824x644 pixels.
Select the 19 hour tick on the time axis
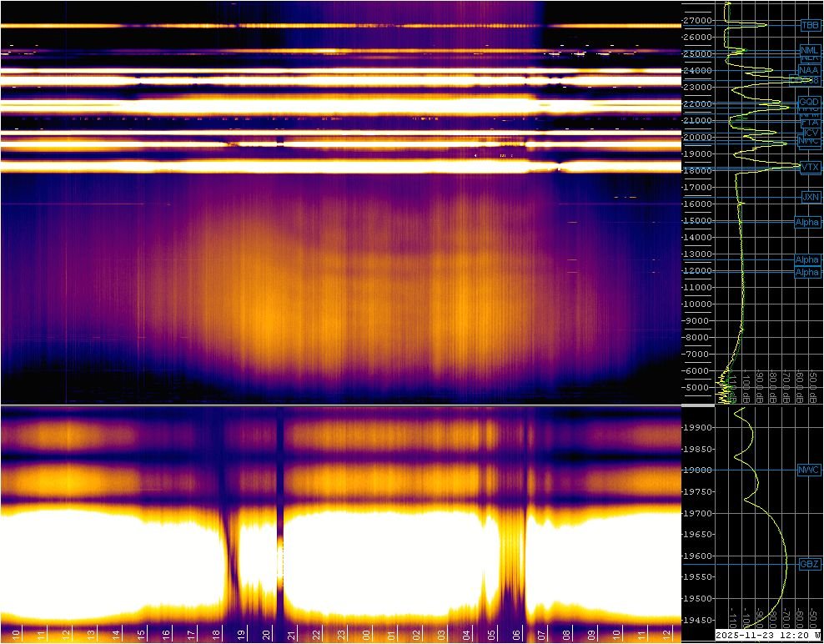coord(243,634)
